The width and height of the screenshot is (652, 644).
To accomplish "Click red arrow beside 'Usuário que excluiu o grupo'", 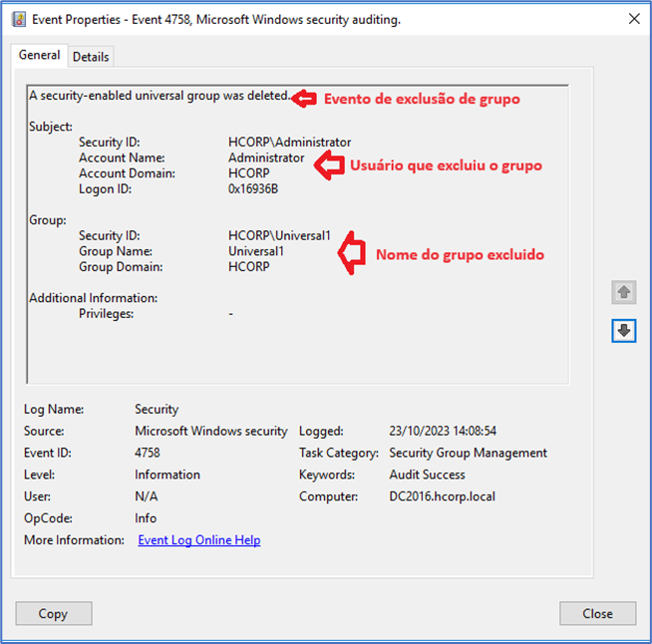I will pos(329,164).
